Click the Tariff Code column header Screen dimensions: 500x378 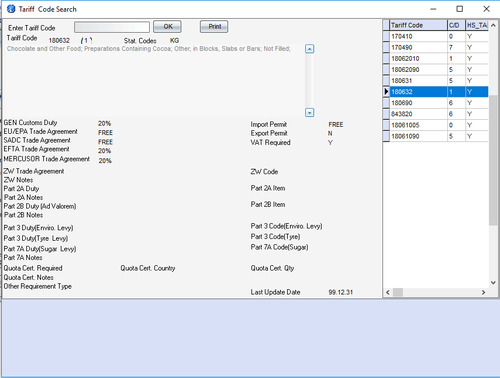pos(418,25)
